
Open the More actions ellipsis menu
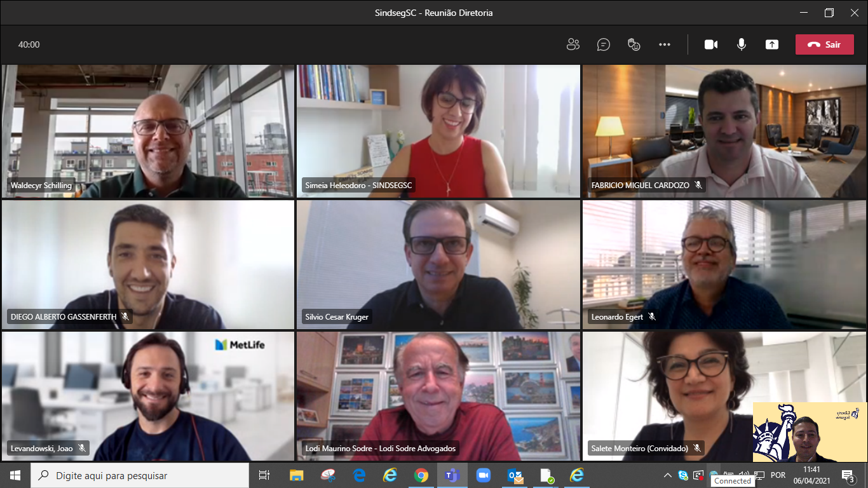(665, 44)
